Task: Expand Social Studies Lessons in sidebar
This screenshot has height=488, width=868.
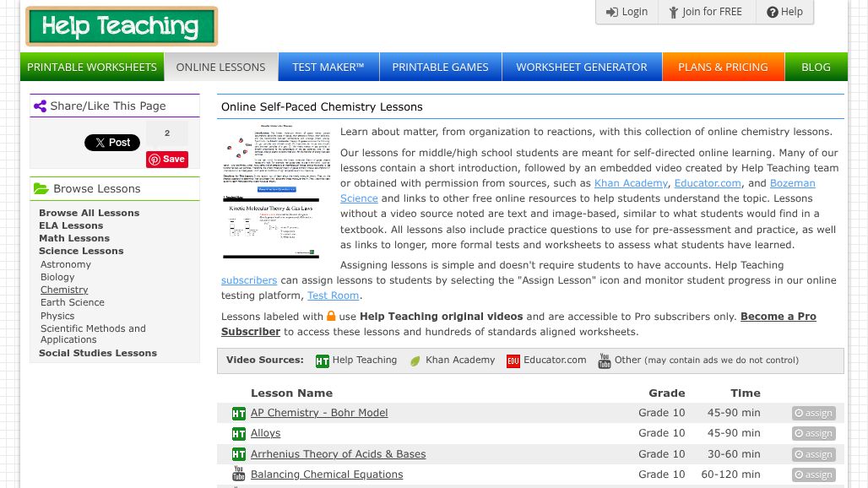Action: 98,353
